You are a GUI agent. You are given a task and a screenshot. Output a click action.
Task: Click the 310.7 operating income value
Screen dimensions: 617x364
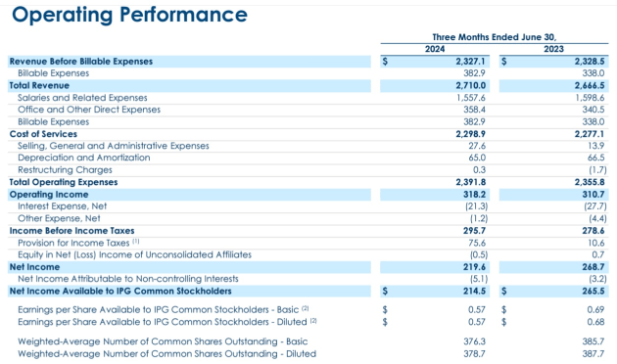(x=593, y=195)
